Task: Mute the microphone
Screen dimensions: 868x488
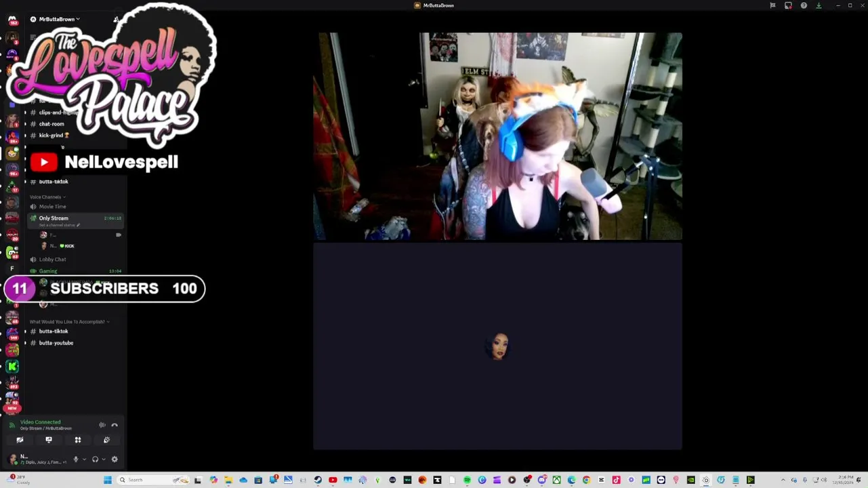Action: pos(76,460)
